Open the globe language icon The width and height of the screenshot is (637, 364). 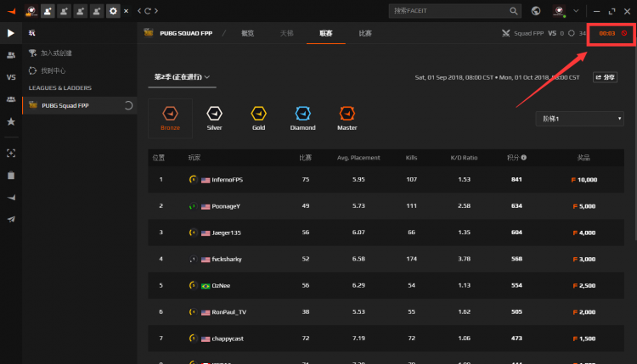(536, 11)
